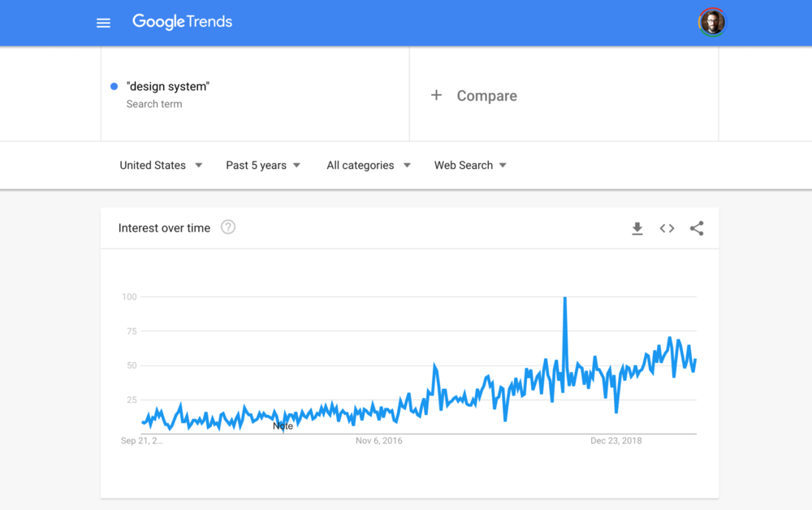Click the blue search term color dot
The image size is (812, 510).
114,86
